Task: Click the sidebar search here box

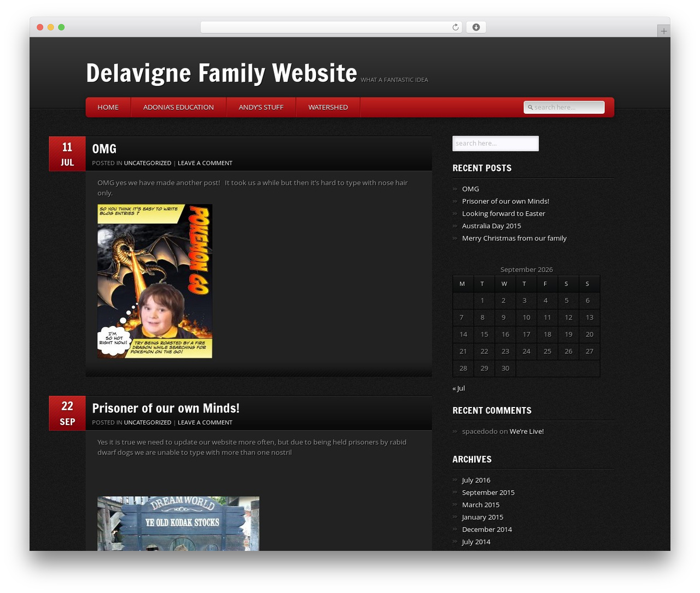Action: pos(495,143)
